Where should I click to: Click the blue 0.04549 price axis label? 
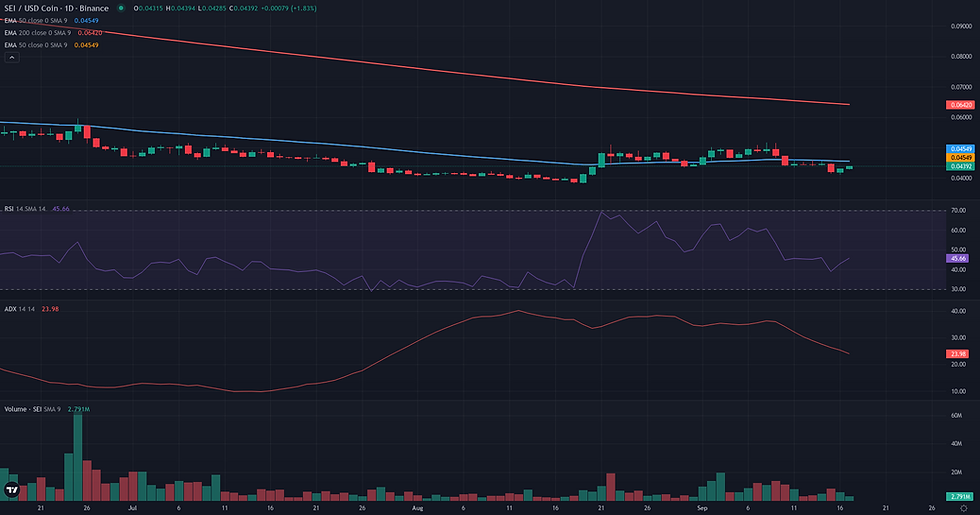pyautogui.click(x=961, y=149)
